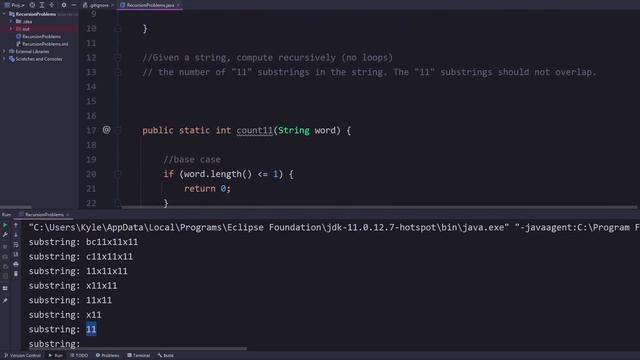Screen dimensions: 640x360
Task: Open the Project view dropdown
Action: tap(15, 5)
